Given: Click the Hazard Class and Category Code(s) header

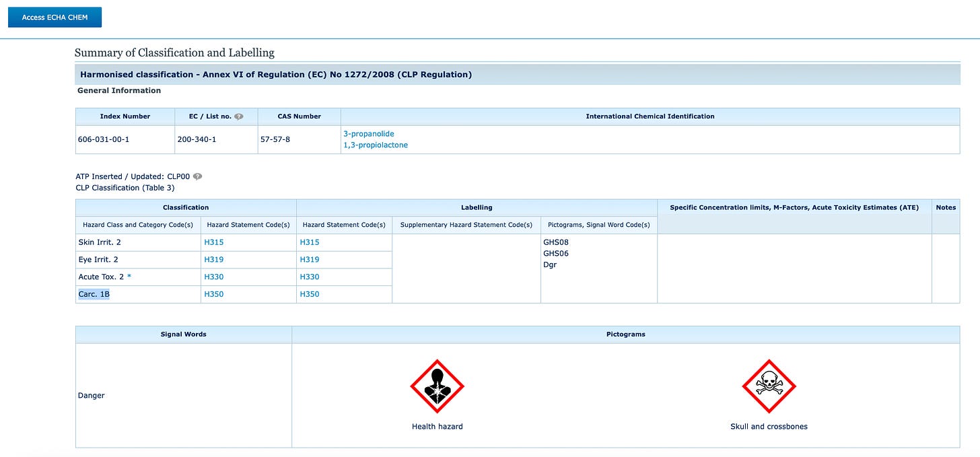Looking at the screenshot, I should (138, 225).
